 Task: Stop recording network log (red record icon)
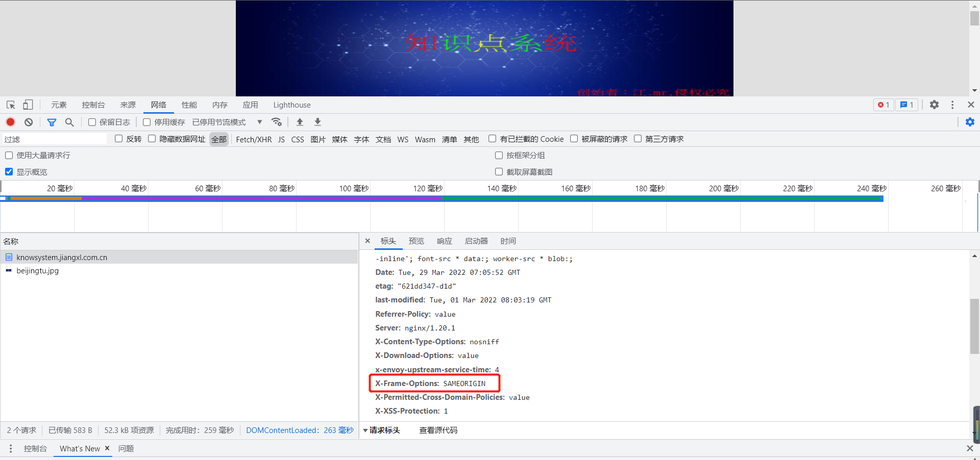[x=10, y=122]
